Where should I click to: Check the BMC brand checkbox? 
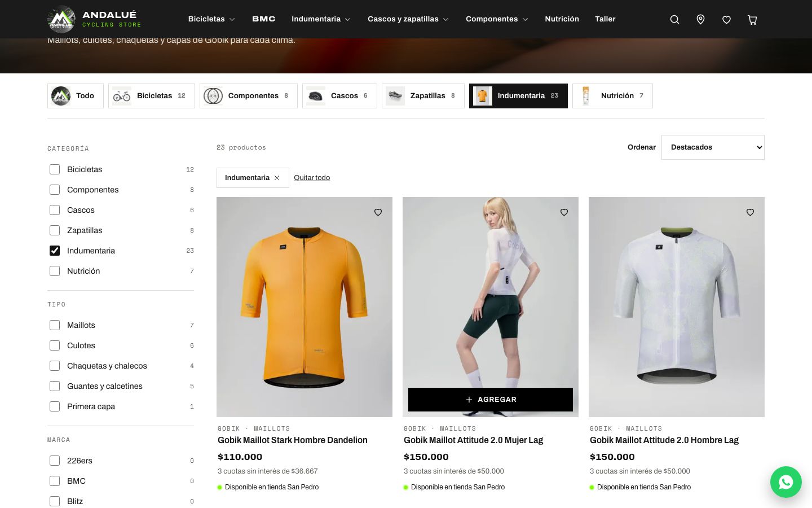pyautogui.click(x=55, y=481)
